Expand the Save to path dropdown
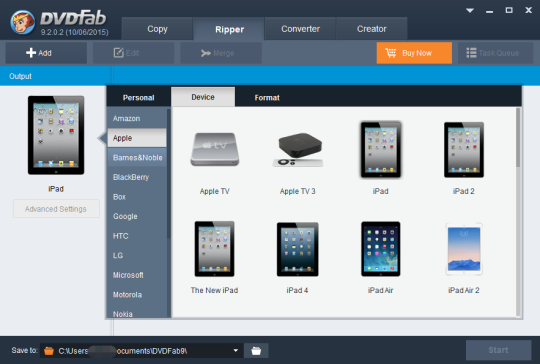This screenshot has height=364, width=540. pyautogui.click(x=236, y=351)
